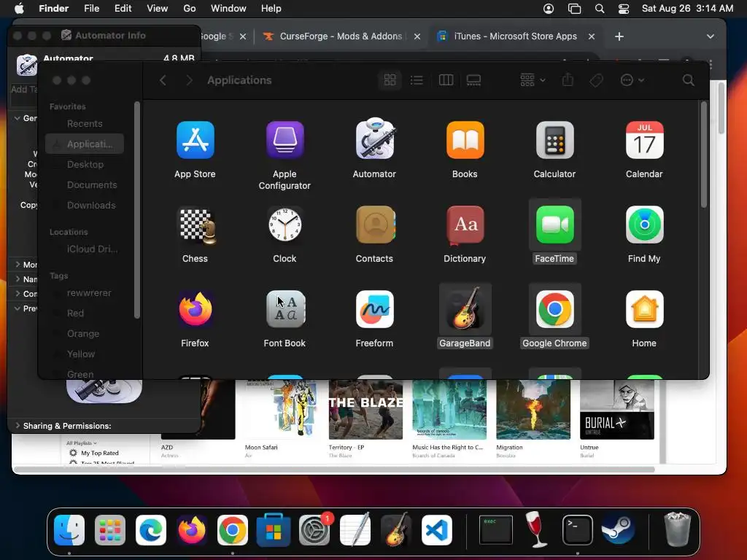Screen dimensions: 747x560
Task: Select Desktop in Finder sidebar
Action: (x=85, y=164)
